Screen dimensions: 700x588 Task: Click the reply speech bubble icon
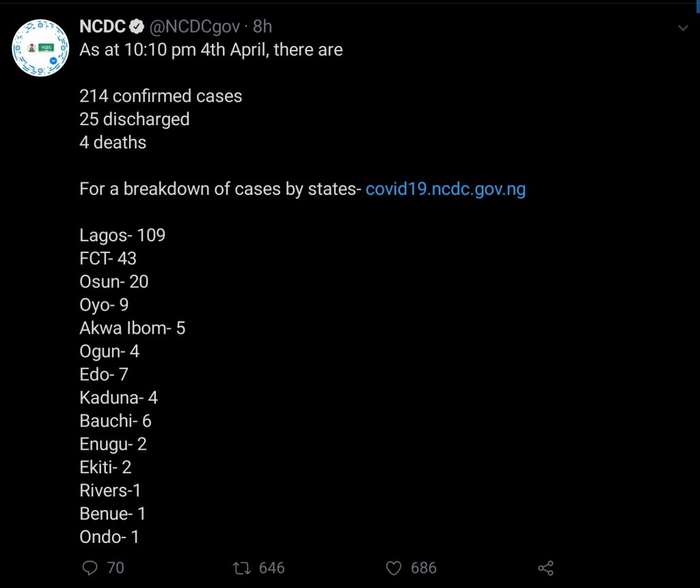point(90,567)
